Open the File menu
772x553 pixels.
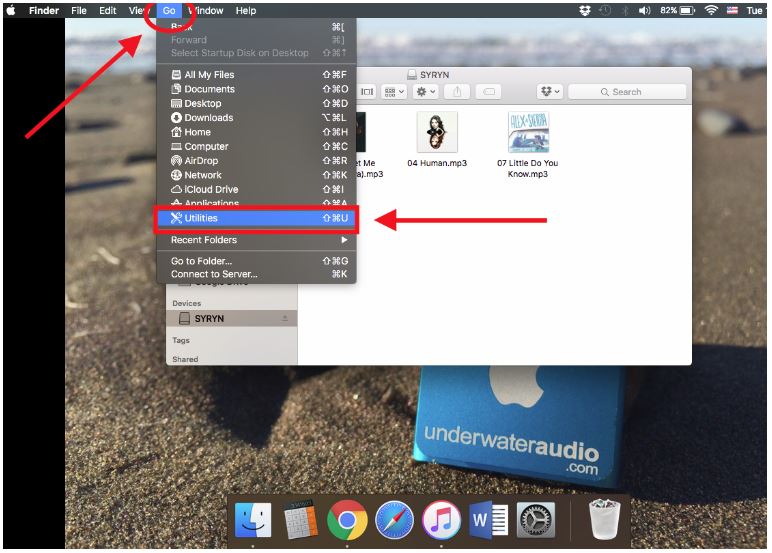click(x=79, y=10)
